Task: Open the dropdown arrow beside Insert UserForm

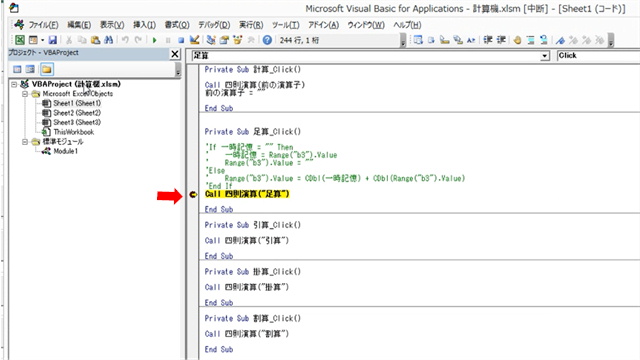Action: (42, 40)
